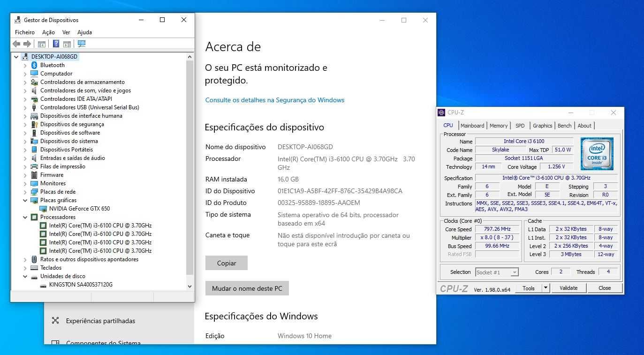The width and height of the screenshot is (644, 355).
Task: Click the Ratos e outros dispositivos mouse icon
Action: (x=34, y=259)
